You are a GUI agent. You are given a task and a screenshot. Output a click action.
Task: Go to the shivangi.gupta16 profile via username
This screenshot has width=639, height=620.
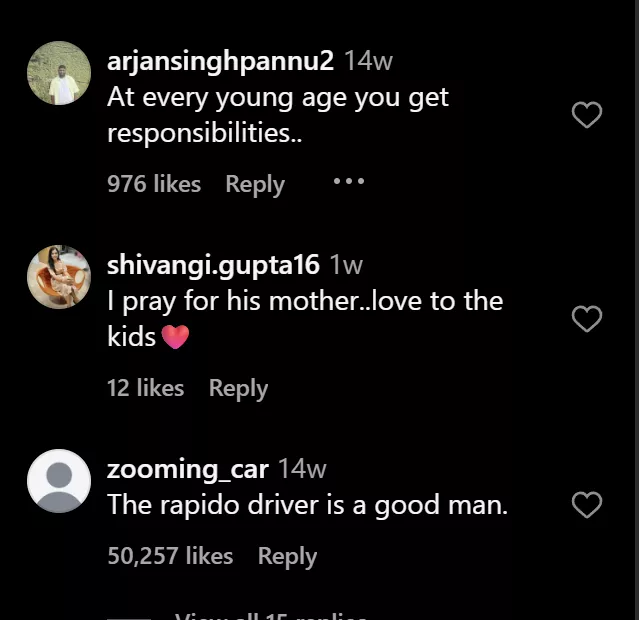pyautogui.click(x=213, y=265)
